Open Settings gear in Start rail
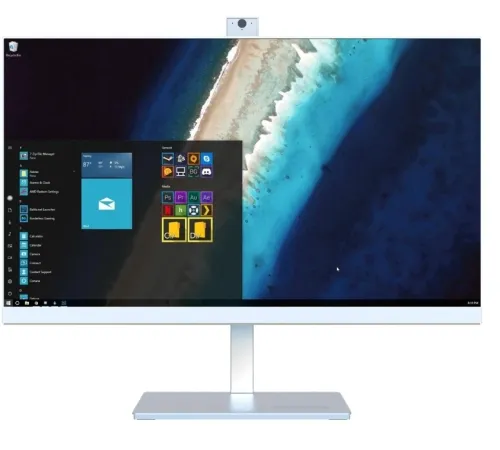Image resolution: width=500 pixels, height=450 pixels. 10,281
